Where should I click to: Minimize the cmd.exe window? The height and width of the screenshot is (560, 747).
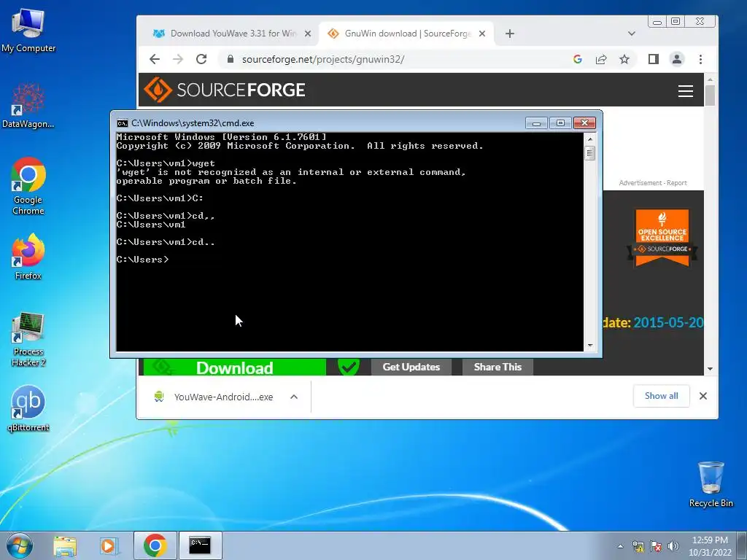536,123
